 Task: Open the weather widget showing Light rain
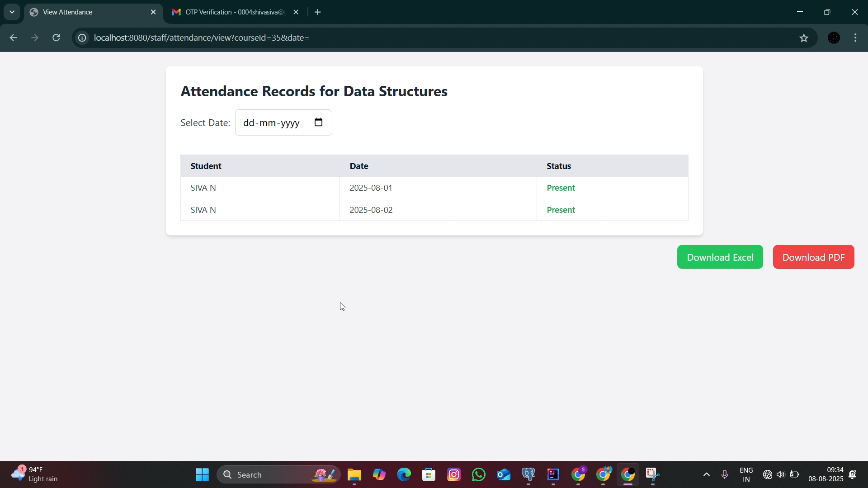click(35, 474)
